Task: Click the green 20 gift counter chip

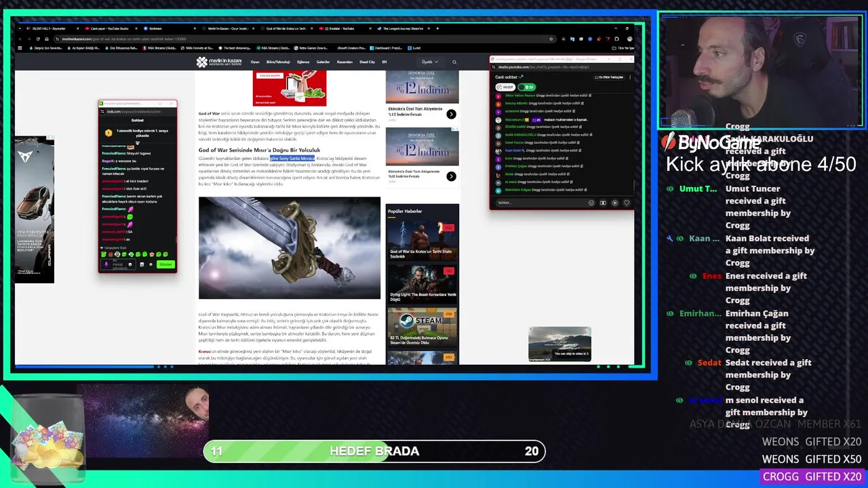Action: tap(527, 87)
